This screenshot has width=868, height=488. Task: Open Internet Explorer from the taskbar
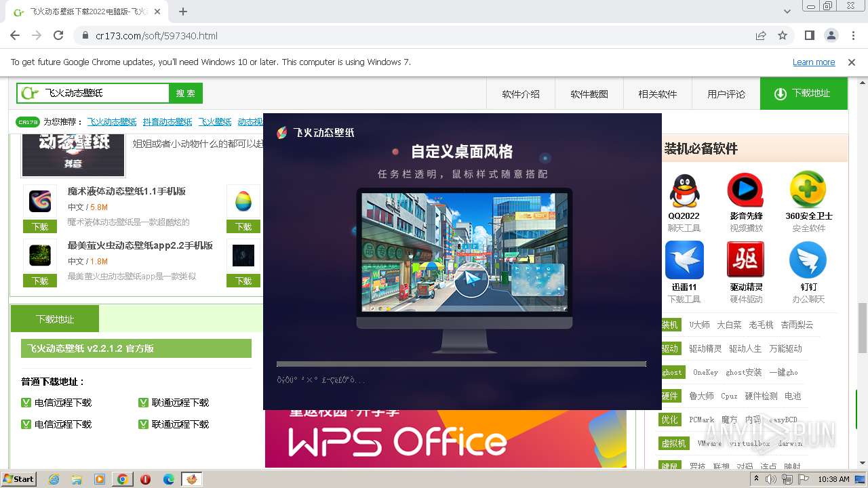tap(54, 479)
